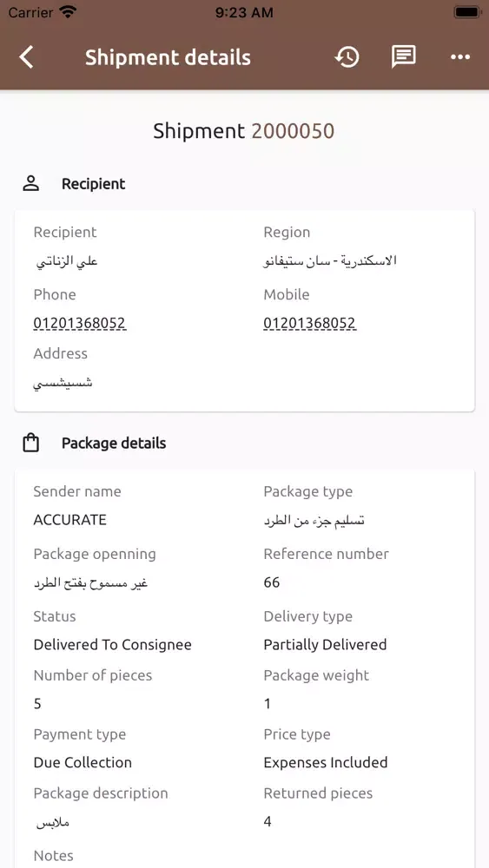
Task: Tap the Reference number value 66
Action: (272, 582)
